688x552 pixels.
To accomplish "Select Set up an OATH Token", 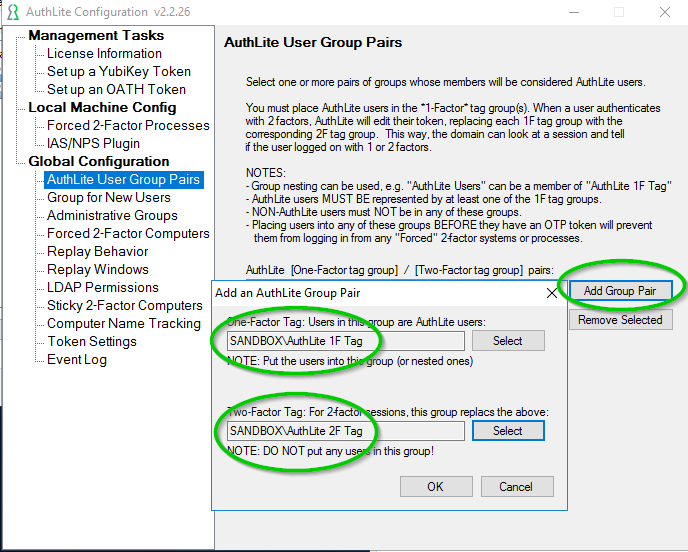I will click(116, 90).
